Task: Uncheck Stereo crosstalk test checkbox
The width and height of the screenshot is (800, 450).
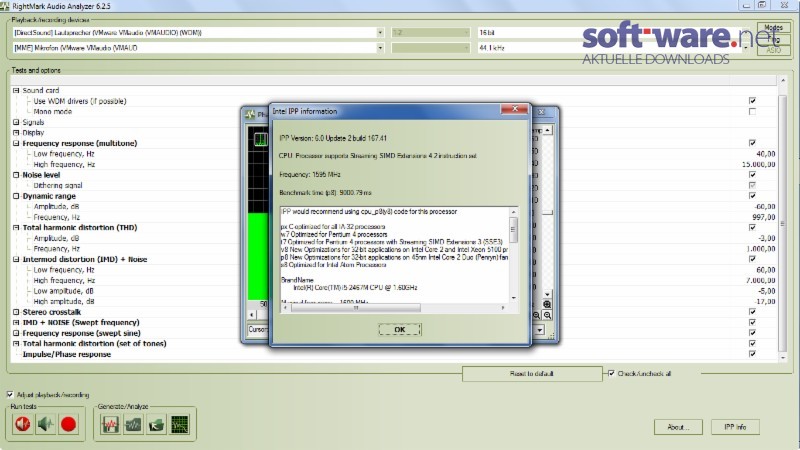Action: pyautogui.click(x=752, y=311)
